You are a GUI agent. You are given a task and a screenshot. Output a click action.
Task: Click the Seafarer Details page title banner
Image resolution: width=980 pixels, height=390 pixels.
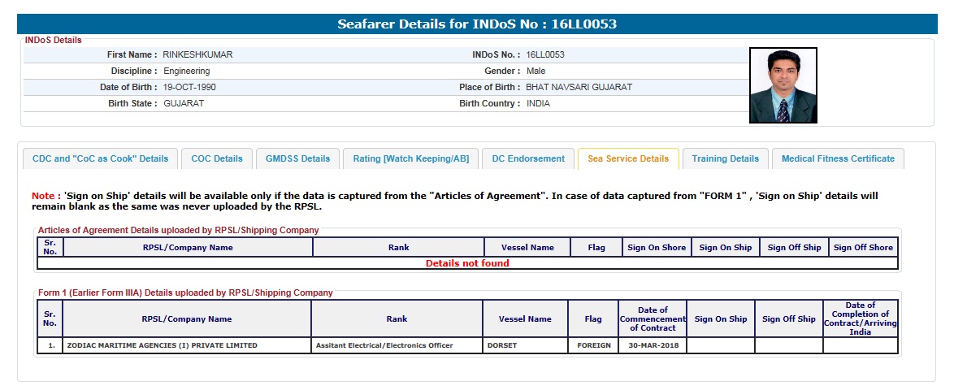477,24
